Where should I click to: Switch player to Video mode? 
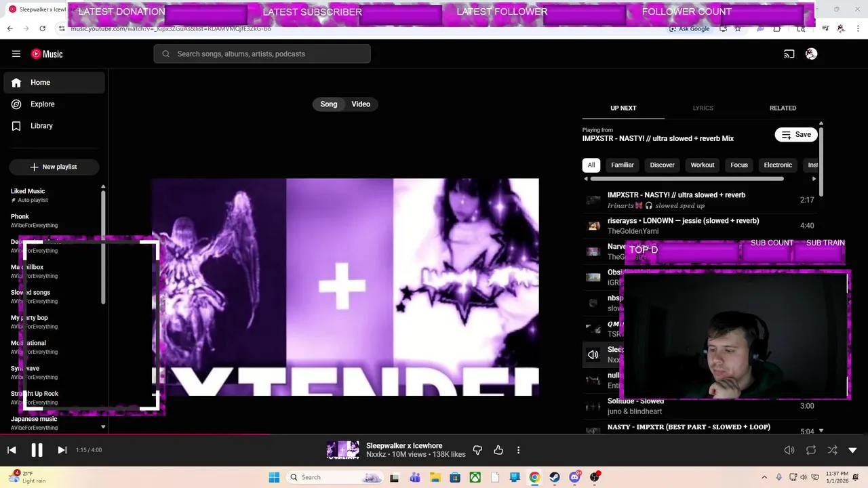pyautogui.click(x=361, y=104)
